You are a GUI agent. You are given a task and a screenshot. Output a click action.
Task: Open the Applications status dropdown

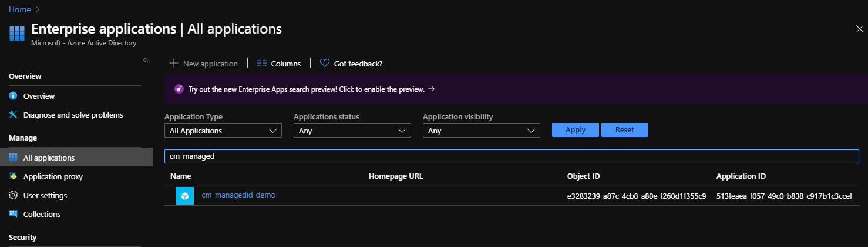(x=352, y=131)
